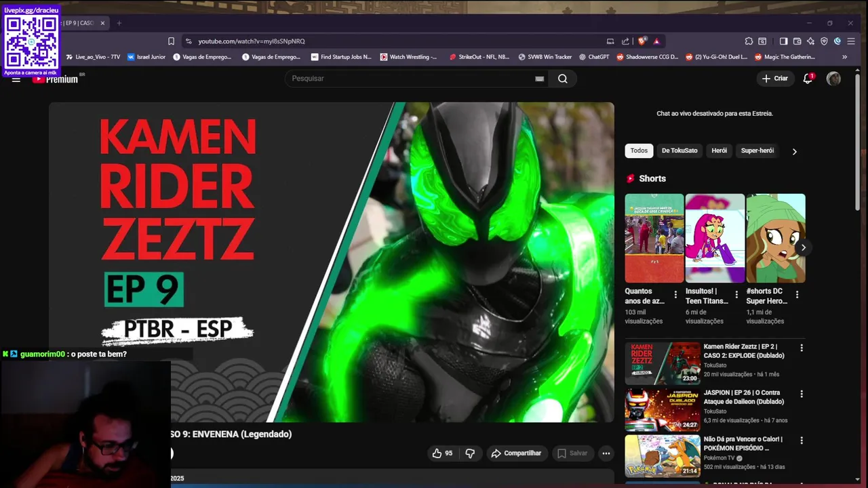Show more filter chips arrow
This screenshot has height=488, width=868.
click(x=795, y=151)
